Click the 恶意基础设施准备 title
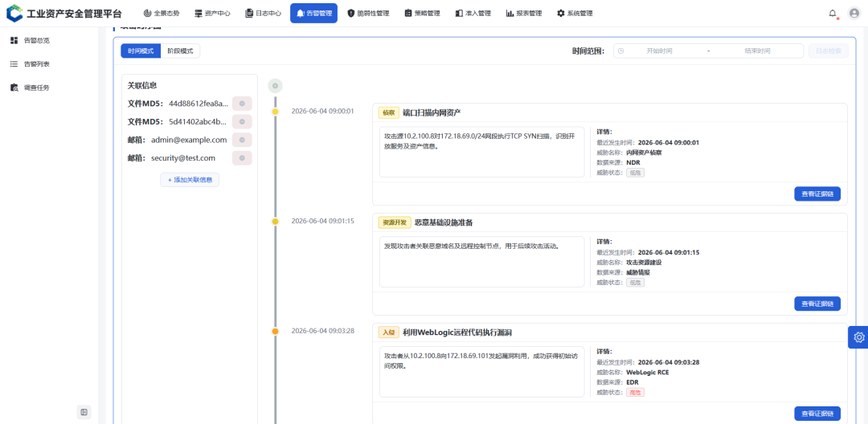 444,222
